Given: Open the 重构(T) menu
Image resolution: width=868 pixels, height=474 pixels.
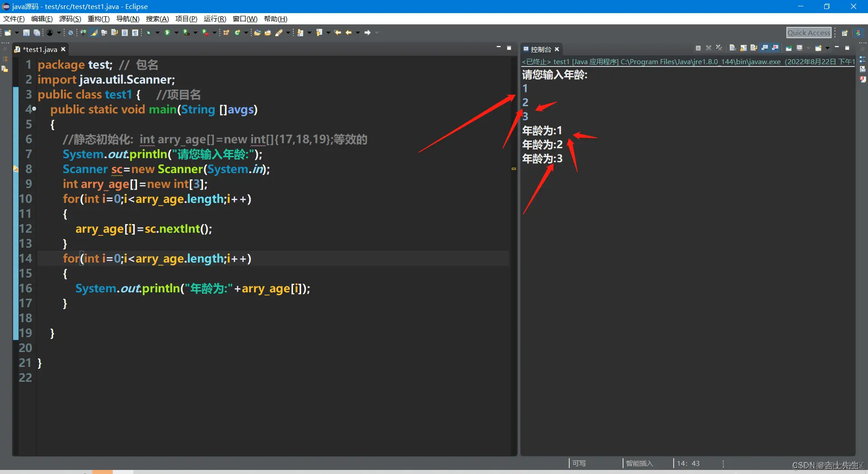Looking at the screenshot, I should click(x=99, y=19).
